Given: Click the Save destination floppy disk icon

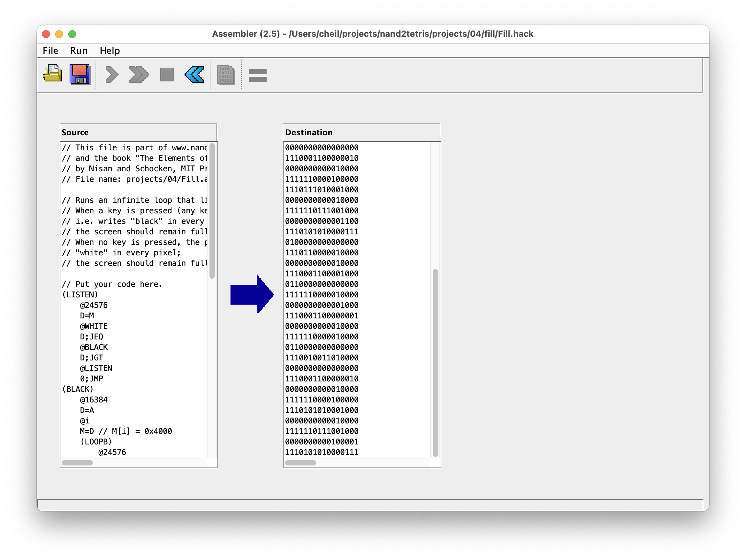Looking at the screenshot, I should point(79,74).
